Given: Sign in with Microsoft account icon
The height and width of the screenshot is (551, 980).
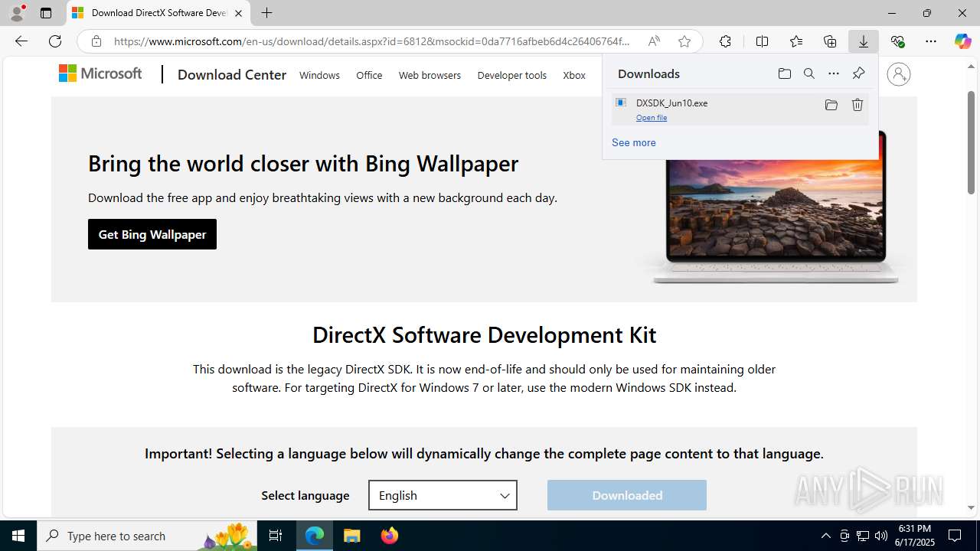Looking at the screenshot, I should [899, 74].
